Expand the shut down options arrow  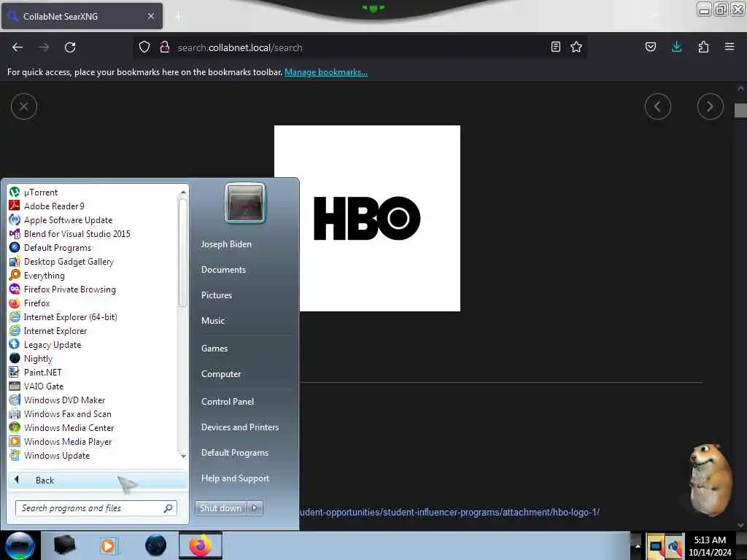point(255,508)
